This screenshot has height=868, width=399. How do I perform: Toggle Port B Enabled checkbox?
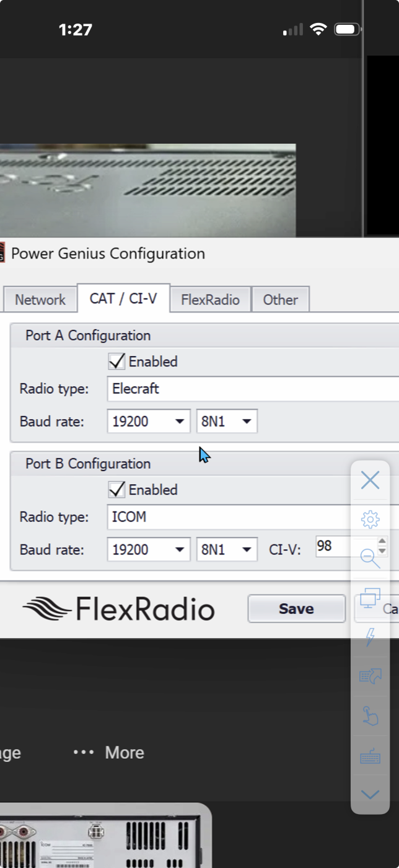pyautogui.click(x=116, y=489)
